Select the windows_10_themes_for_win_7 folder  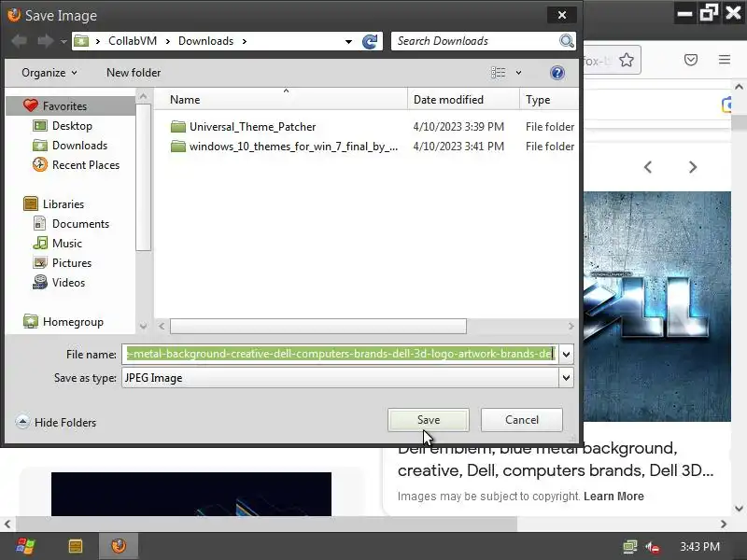point(293,147)
